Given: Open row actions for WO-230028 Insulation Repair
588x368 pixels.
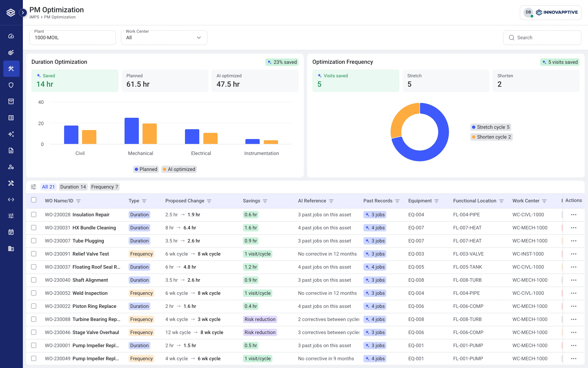Looking at the screenshot, I should pos(574,215).
